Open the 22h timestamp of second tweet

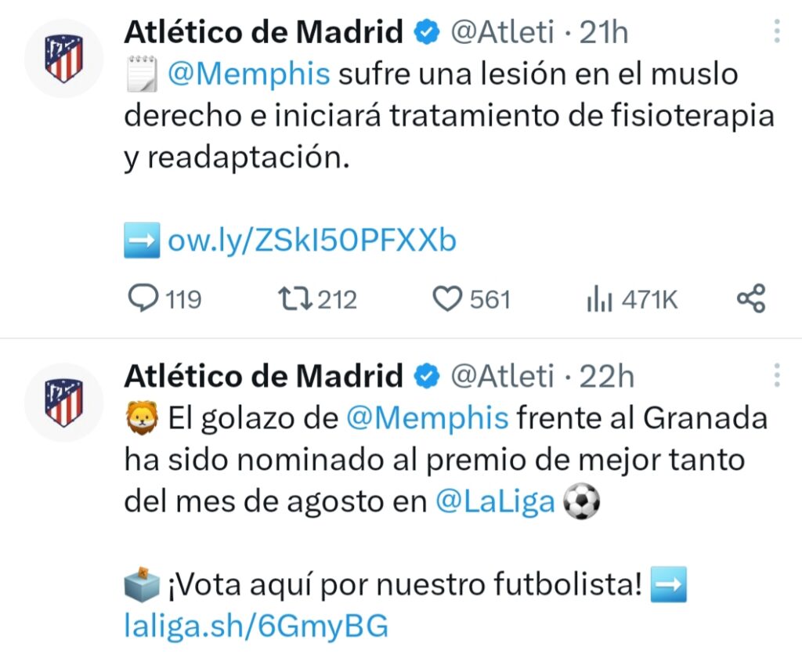[605, 376]
